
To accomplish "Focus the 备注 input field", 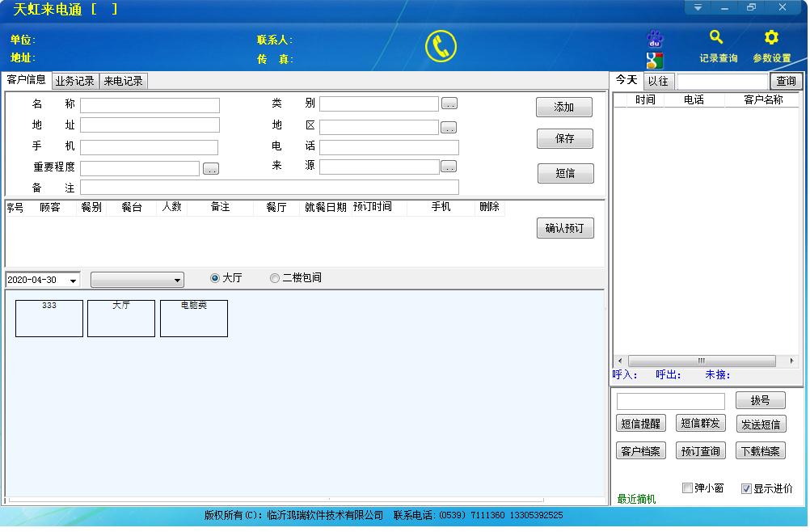I will [269, 187].
